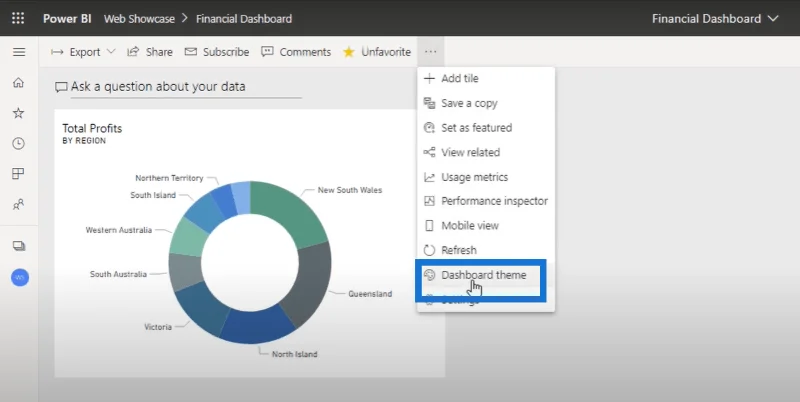Click Financial Dashboard breadcrumb
This screenshot has height=402, width=800.
[244, 19]
